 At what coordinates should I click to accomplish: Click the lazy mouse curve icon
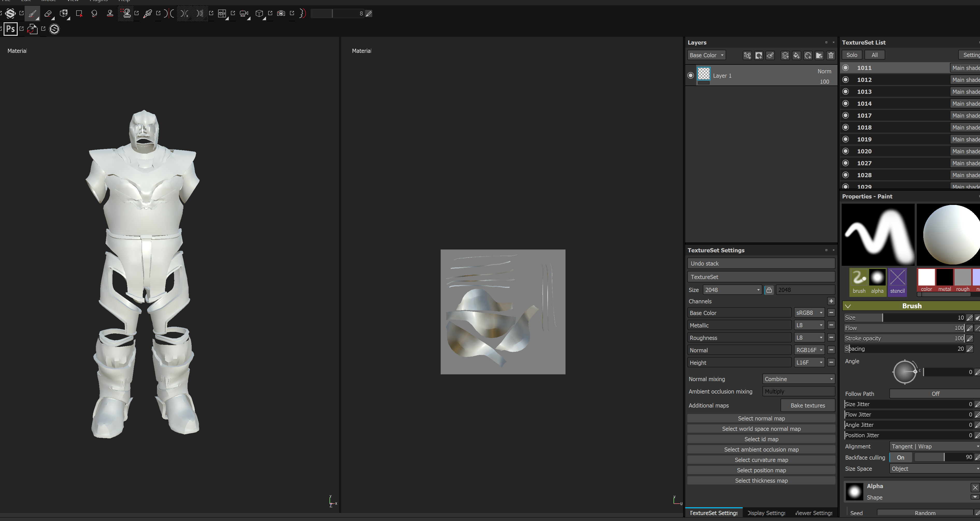[x=303, y=14]
